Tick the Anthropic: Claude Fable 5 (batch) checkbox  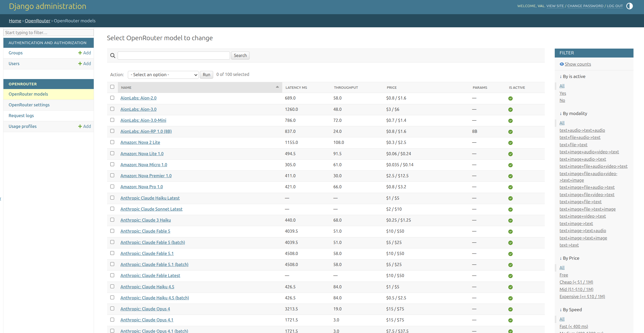[x=112, y=242]
